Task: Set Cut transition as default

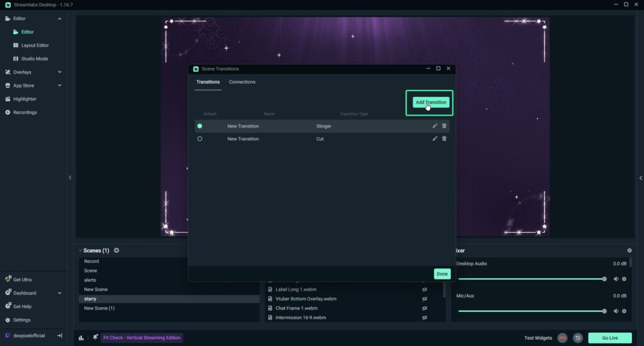Action: (x=200, y=139)
